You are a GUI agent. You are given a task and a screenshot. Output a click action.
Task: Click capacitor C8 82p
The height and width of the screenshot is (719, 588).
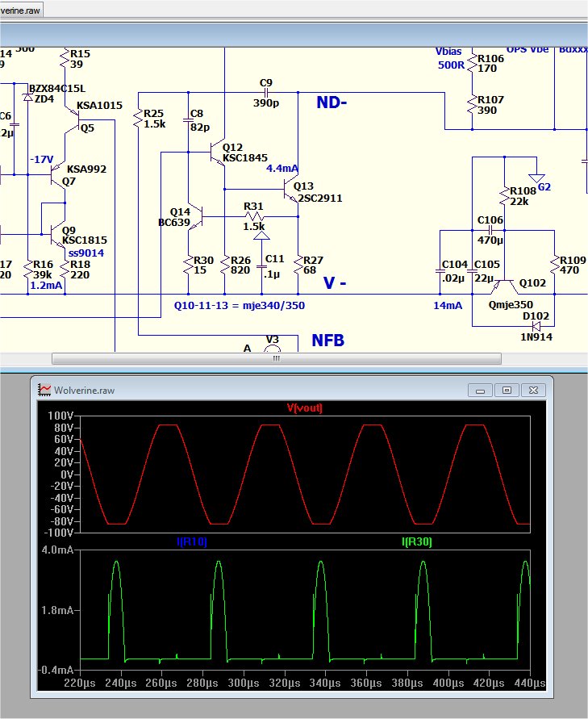coord(189,120)
